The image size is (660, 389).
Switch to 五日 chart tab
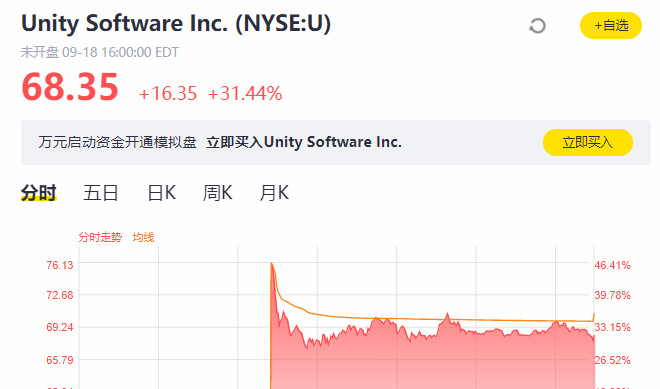(x=101, y=193)
